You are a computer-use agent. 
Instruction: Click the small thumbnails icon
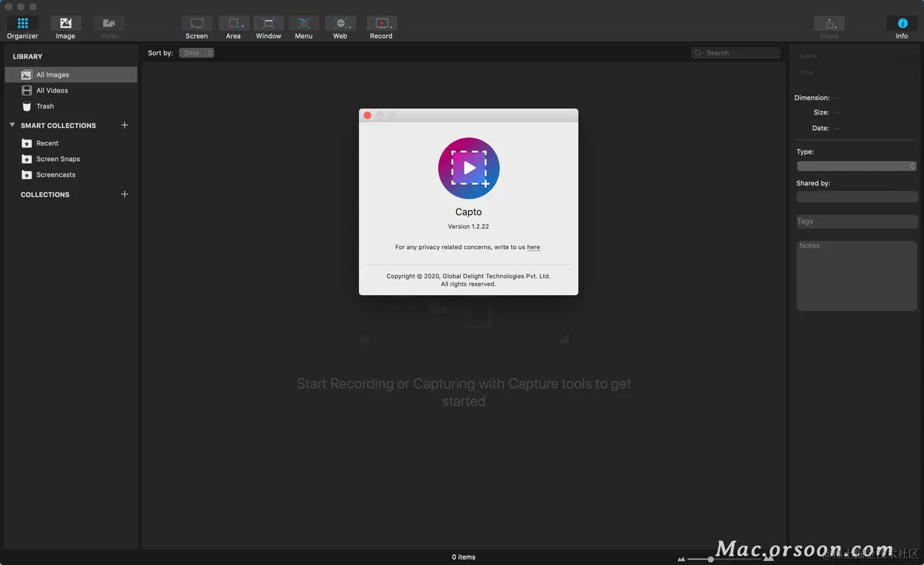tap(681, 559)
